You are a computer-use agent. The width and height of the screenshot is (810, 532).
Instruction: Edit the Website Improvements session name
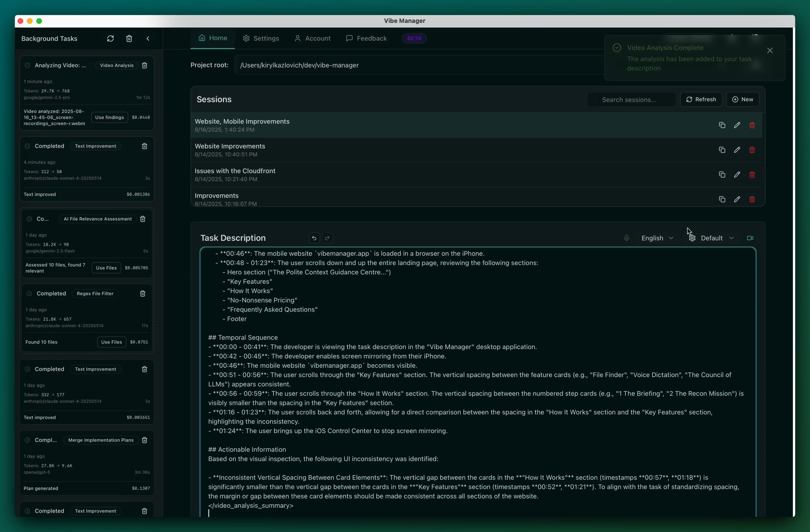737,150
